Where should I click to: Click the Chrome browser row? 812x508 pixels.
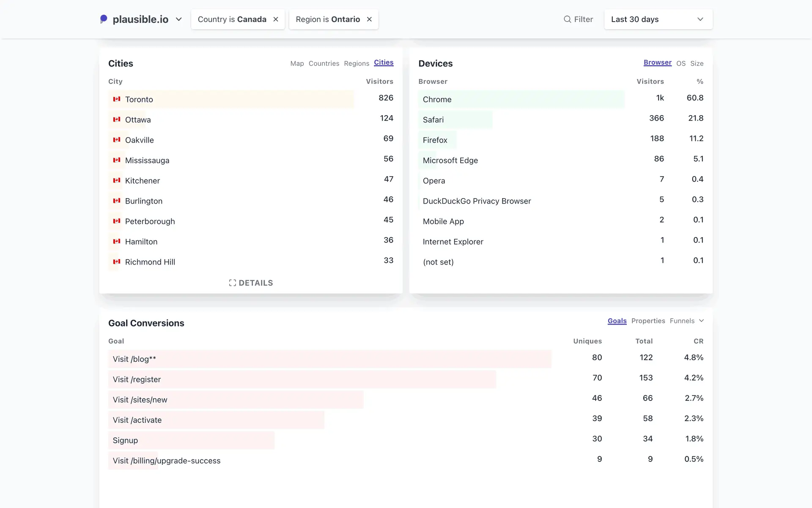437,99
